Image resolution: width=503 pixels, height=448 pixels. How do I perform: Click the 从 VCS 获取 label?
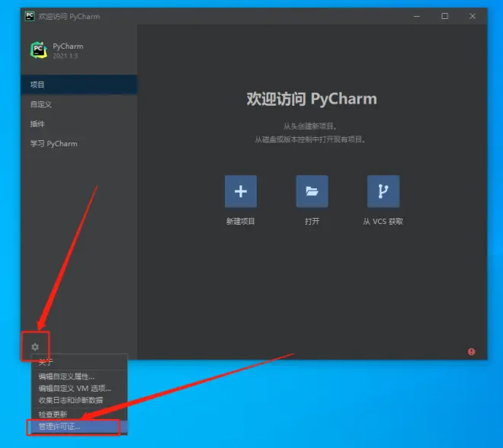tap(383, 221)
